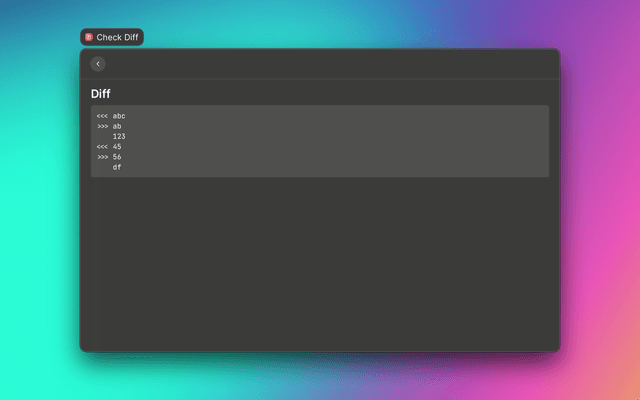Click the >>> marker before ab

point(102,127)
